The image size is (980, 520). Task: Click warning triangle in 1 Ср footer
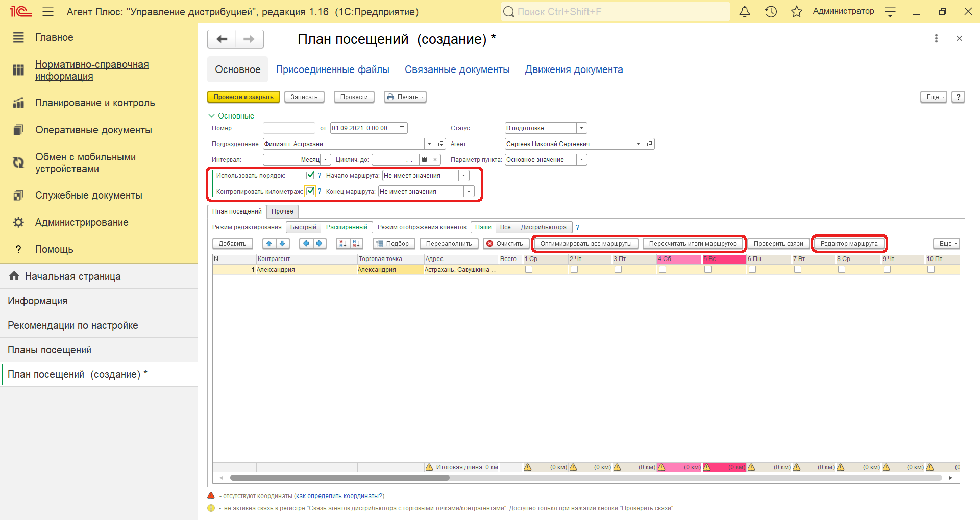(x=528, y=467)
